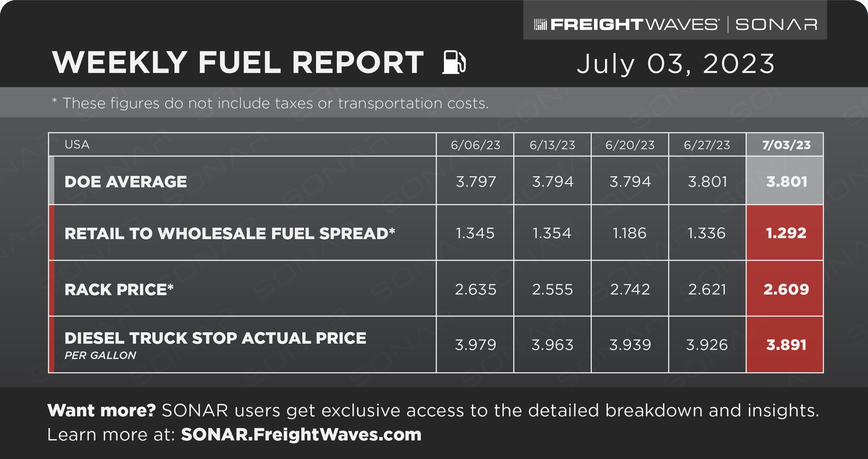Screen dimensions: 868x459
Task: Click the fuel pump icon
Action: point(454,62)
